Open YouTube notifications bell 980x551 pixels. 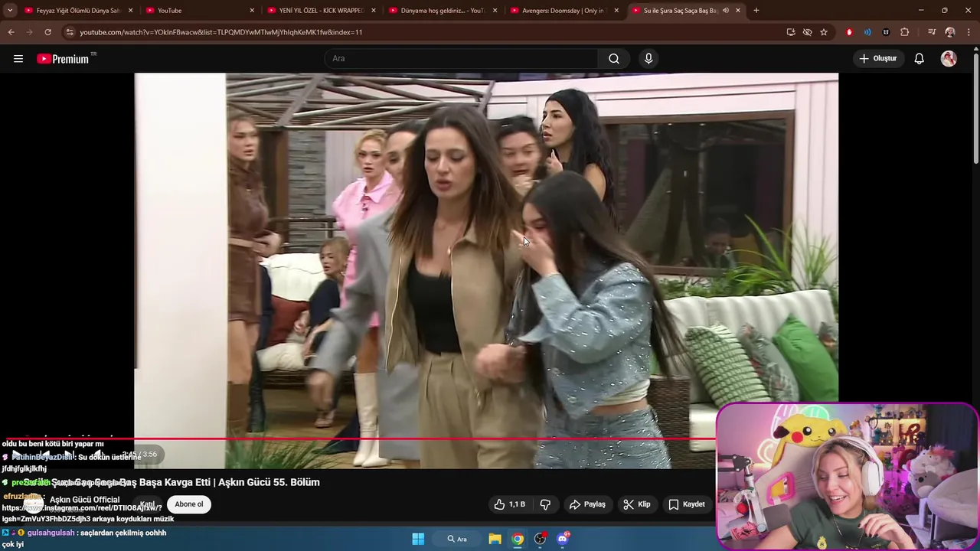point(920,59)
